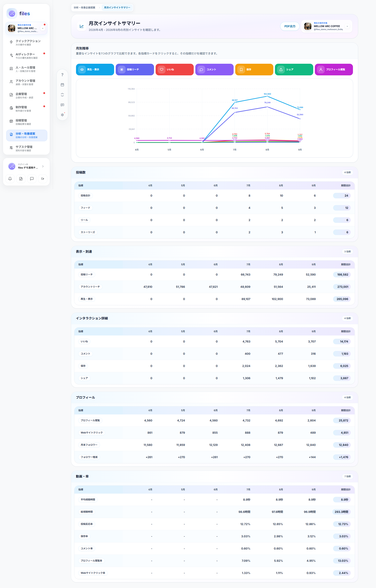Click the up-down arrows icon in floating toolbar
Screen dimensions: 376x588
pos(62,95)
